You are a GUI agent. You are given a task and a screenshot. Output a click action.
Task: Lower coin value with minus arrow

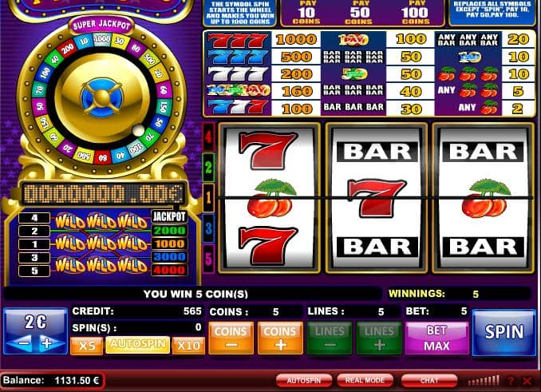pyautogui.click(x=22, y=343)
